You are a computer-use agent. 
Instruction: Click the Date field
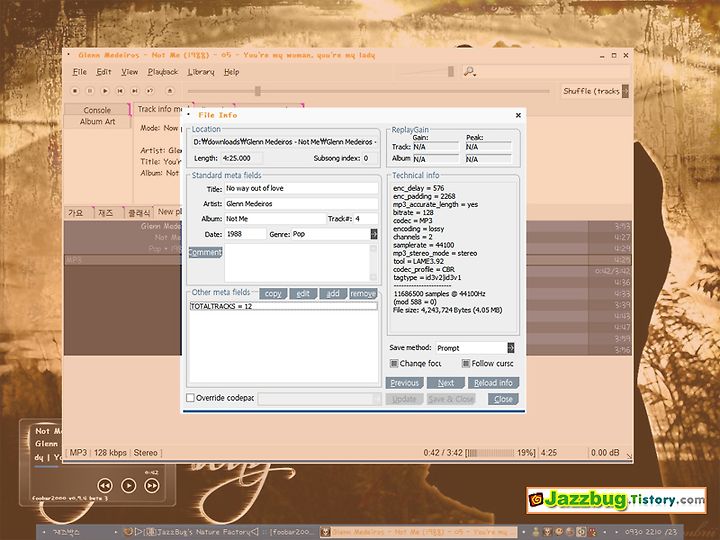tap(245, 234)
